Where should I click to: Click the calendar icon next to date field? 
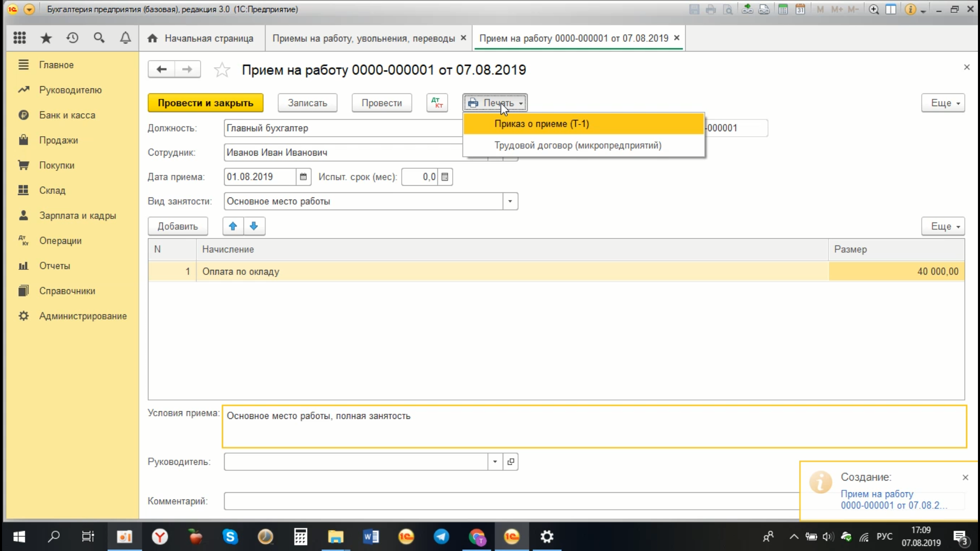(x=303, y=176)
